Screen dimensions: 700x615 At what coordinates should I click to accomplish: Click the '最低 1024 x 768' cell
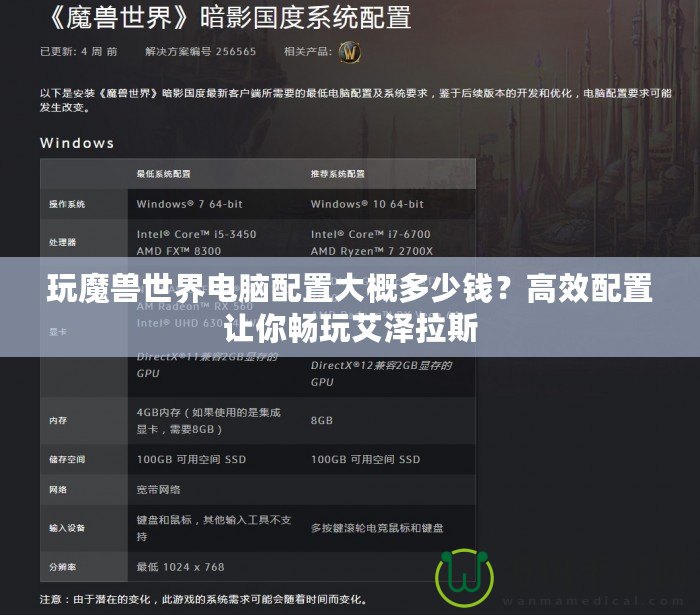pyautogui.click(x=180, y=567)
